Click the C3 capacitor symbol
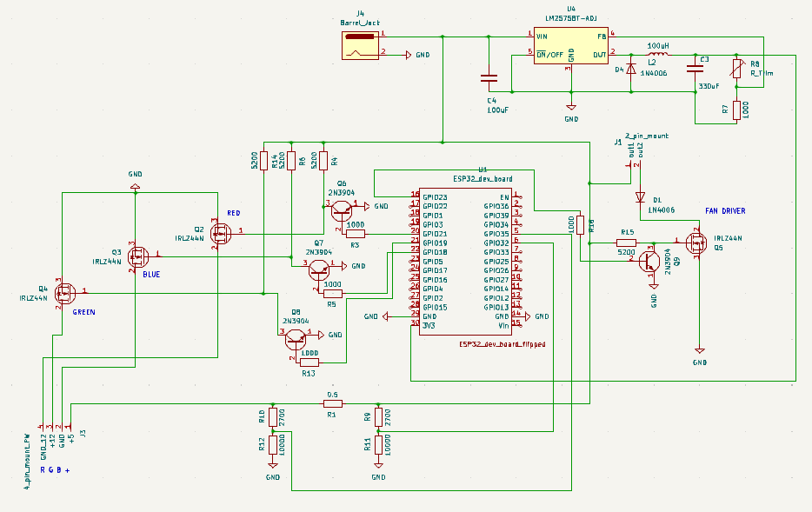This screenshot has width=812, height=512. pyautogui.click(x=696, y=69)
